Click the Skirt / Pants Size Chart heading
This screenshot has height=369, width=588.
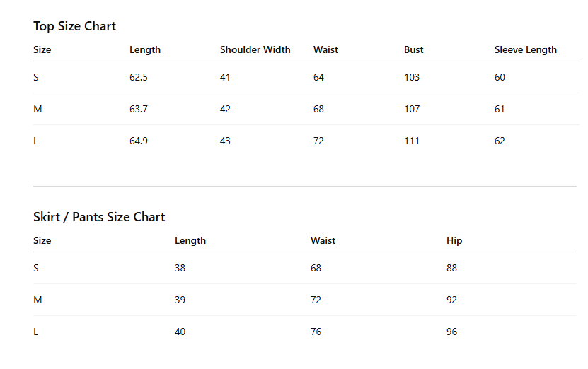click(99, 217)
